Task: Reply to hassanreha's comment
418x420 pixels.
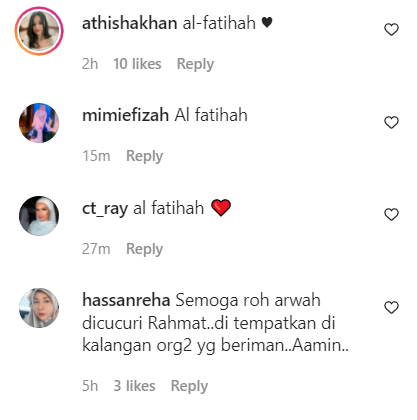Action: [189, 386]
